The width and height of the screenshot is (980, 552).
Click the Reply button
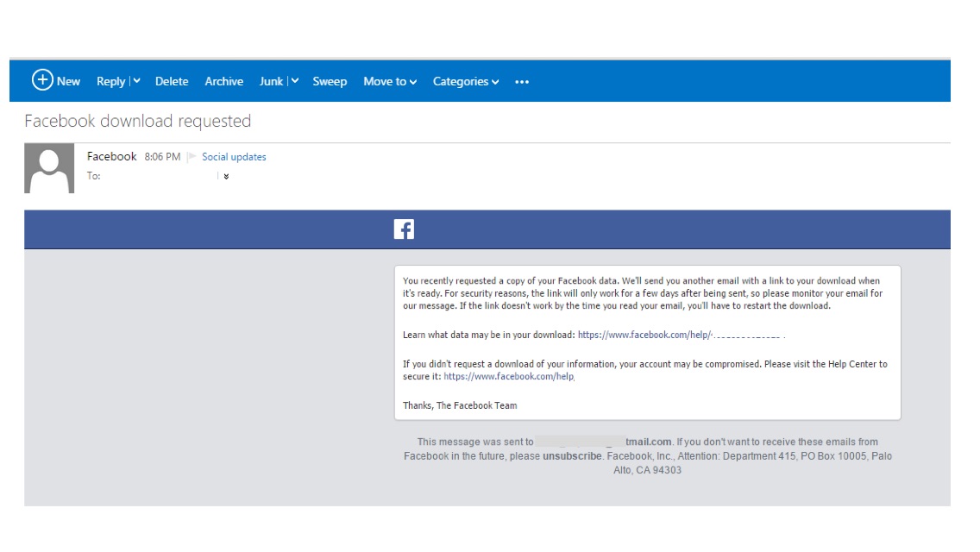coord(110,81)
